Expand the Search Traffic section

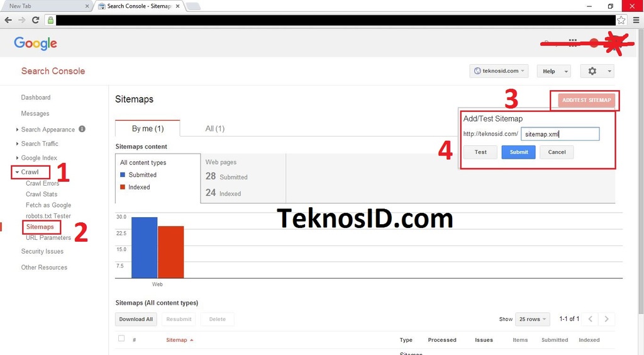(x=17, y=144)
